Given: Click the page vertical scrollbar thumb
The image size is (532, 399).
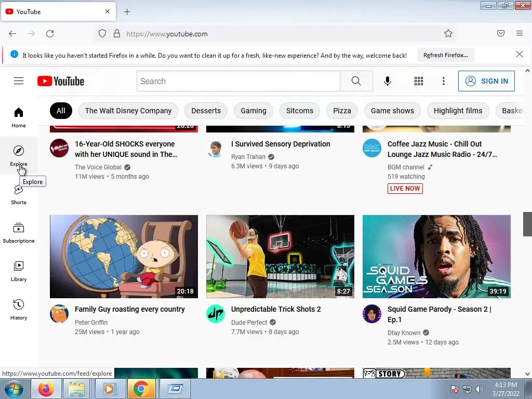Looking at the screenshot, I should pyautogui.click(x=527, y=224).
